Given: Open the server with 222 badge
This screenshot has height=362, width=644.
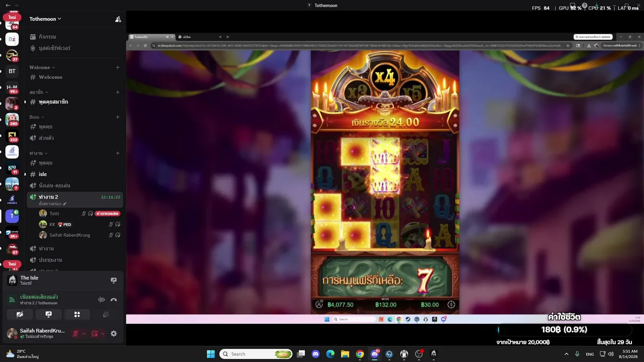Looking at the screenshot, I should point(12,135).
